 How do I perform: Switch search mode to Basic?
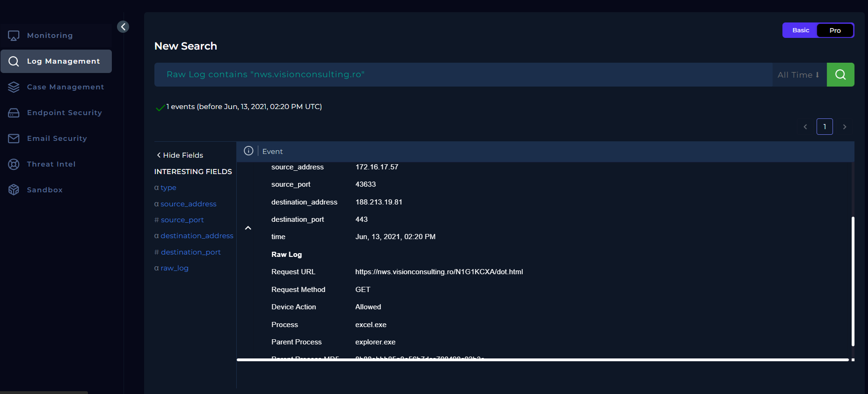coord(800,30)
